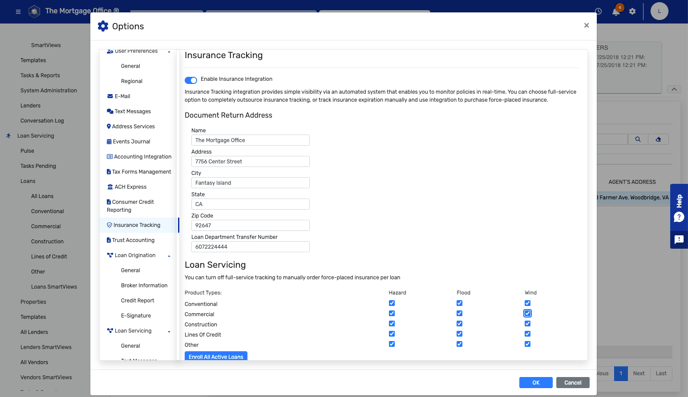688x397 pixels.
Task: Open the Help side tab
Action: point(679,208)
